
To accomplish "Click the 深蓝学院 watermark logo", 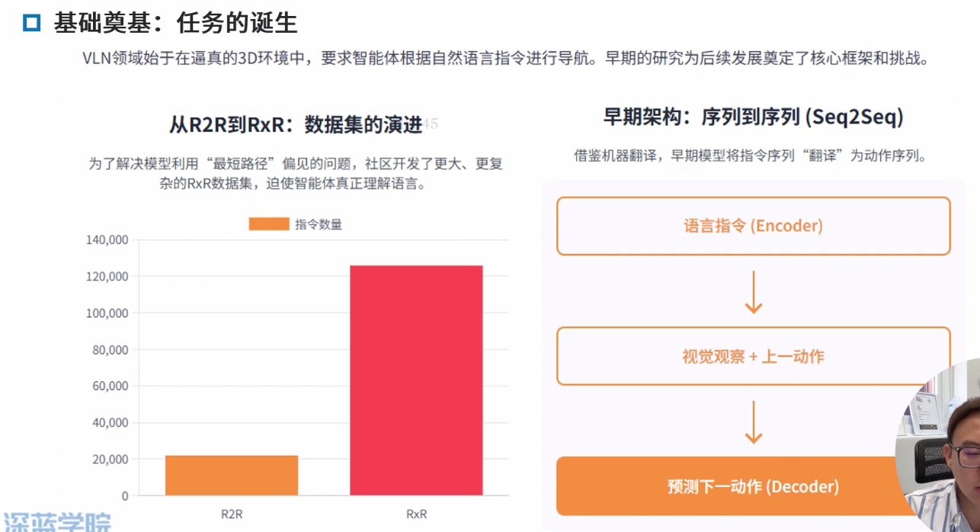I will (x=56, y=522).
